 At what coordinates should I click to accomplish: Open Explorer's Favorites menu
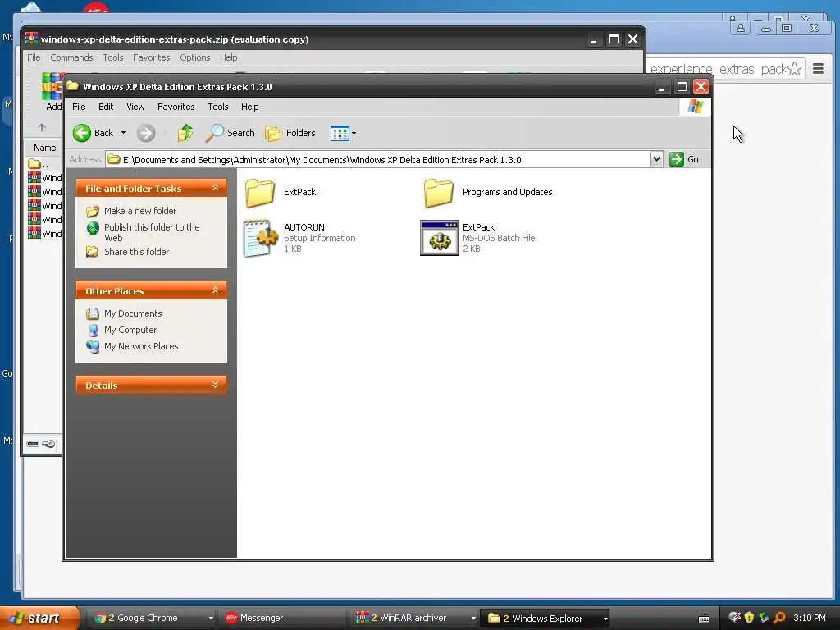tap(176, 107)
